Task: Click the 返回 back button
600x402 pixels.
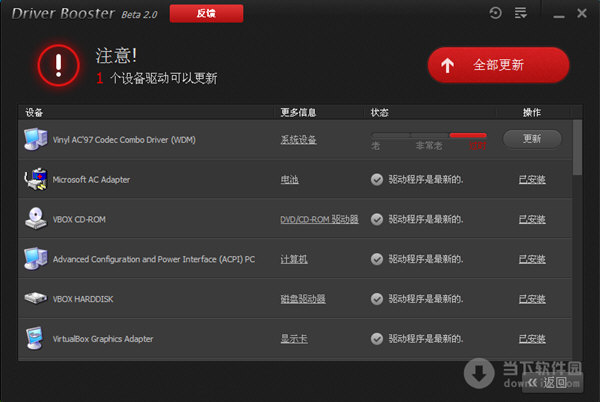Action: (x=553, y=382)
